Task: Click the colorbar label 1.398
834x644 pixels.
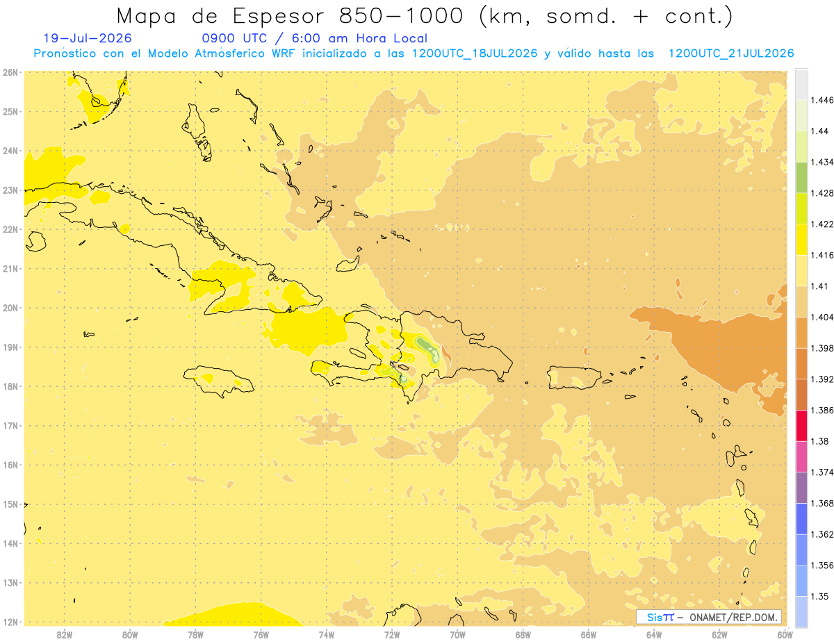Action: tap(823, 348)
